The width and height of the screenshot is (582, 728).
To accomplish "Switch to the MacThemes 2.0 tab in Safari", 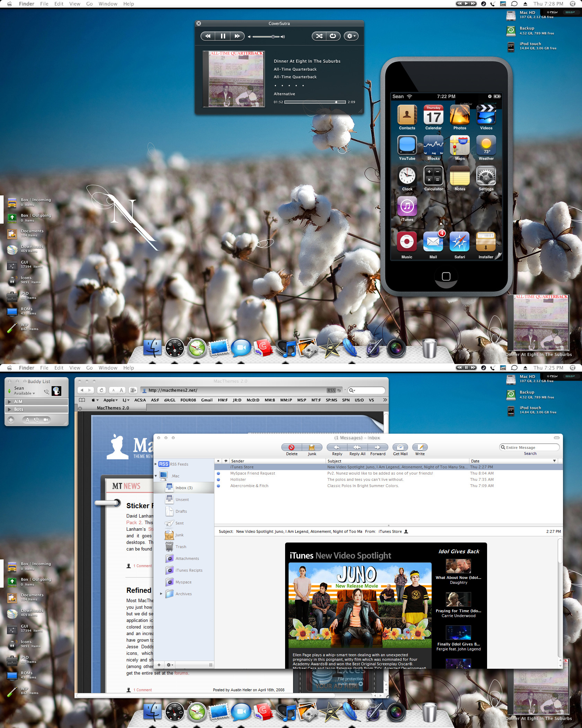I will click(x=113, y=408).
